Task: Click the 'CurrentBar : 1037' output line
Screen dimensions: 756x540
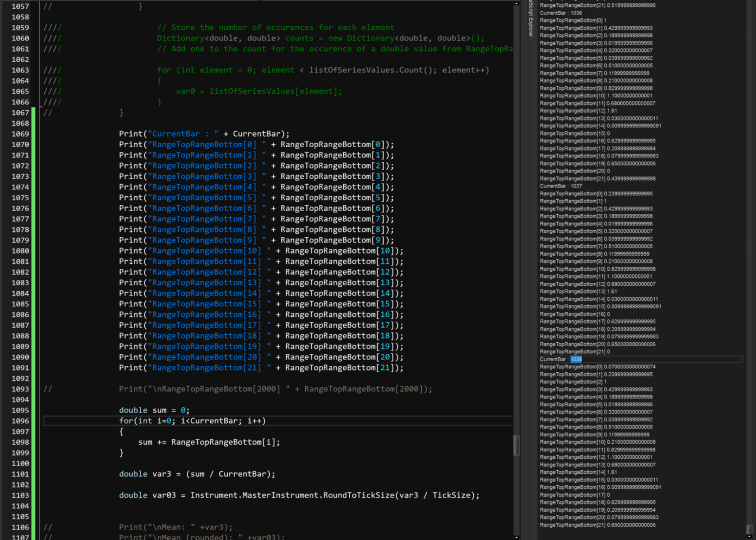Action: click(x=561, y=186)
